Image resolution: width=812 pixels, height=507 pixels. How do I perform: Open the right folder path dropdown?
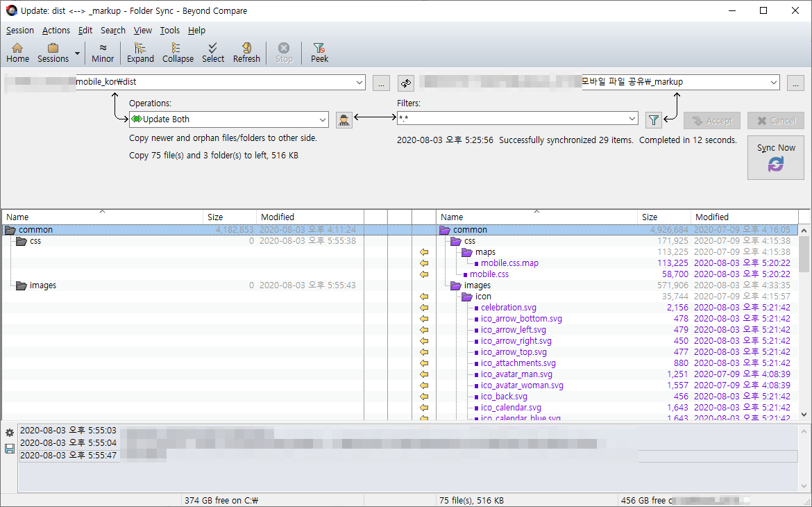tap(774, 82)
